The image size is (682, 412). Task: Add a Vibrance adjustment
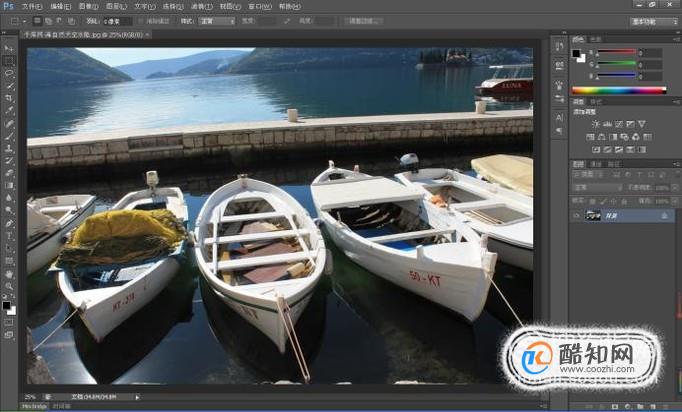(642, 124)
